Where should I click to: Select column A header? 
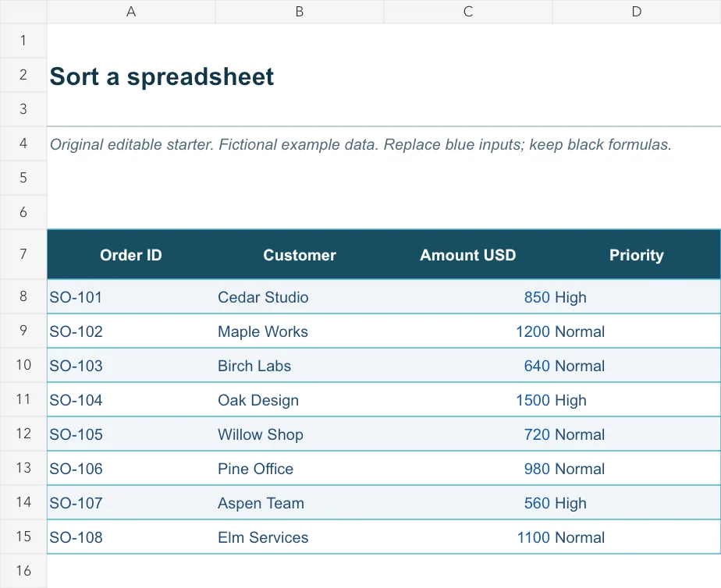[x=131, y=12]
